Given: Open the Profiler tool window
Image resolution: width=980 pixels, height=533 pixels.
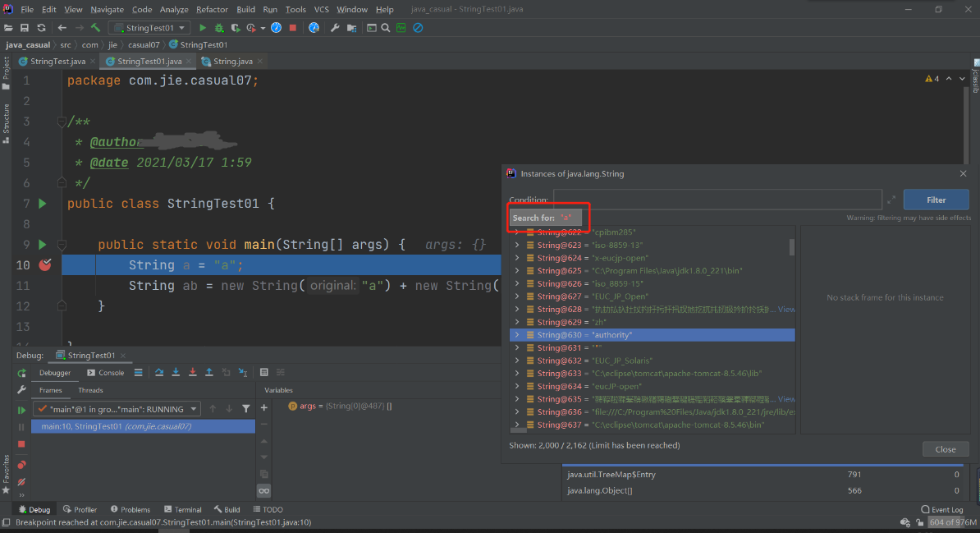Looking at the screenshot, I should click(x=80, y=510).
